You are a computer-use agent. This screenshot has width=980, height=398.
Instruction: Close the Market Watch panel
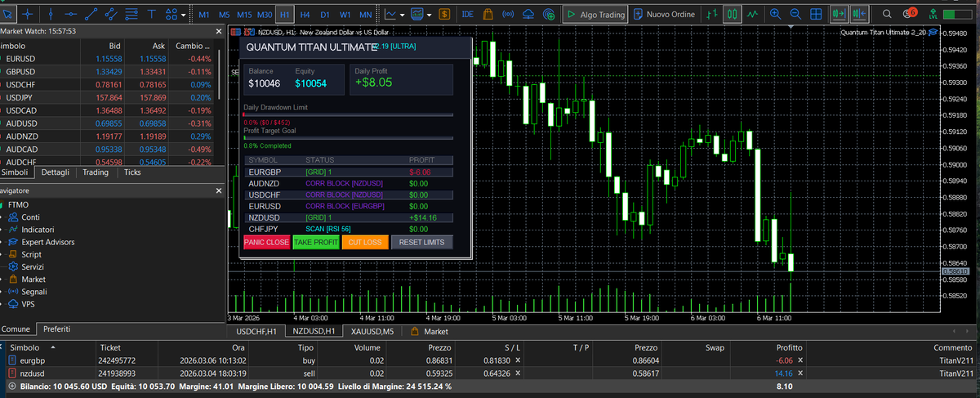pyautogui.click(x=217, y=30)
